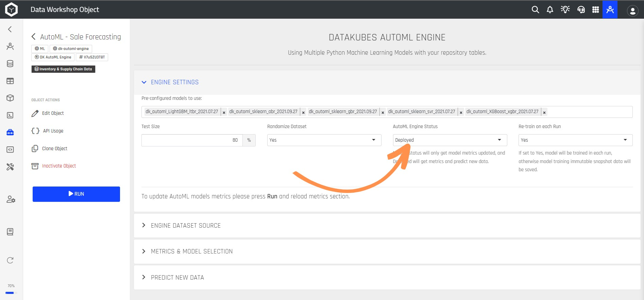Click Inventory & Supply Chain Data badge
644x300 pixels.
[63, 69]
